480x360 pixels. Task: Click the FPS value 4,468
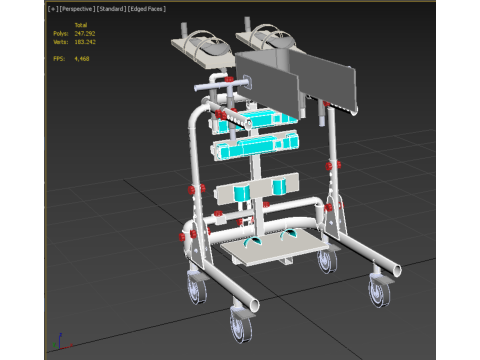click(82, 59)
